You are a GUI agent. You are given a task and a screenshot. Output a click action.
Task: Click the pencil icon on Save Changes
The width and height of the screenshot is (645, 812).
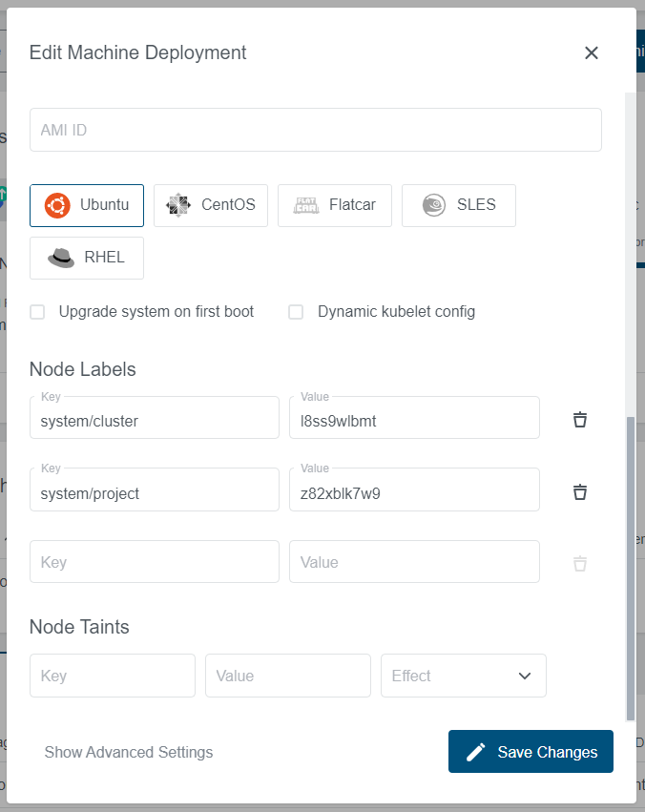[x=475, y=751]
